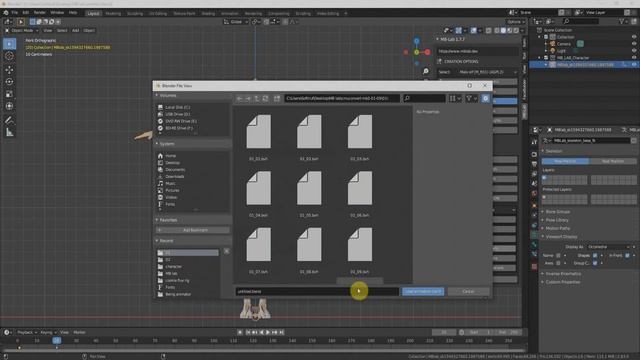
Task: Open the character Select dropdown in MB-Lab
Action: 487,72
